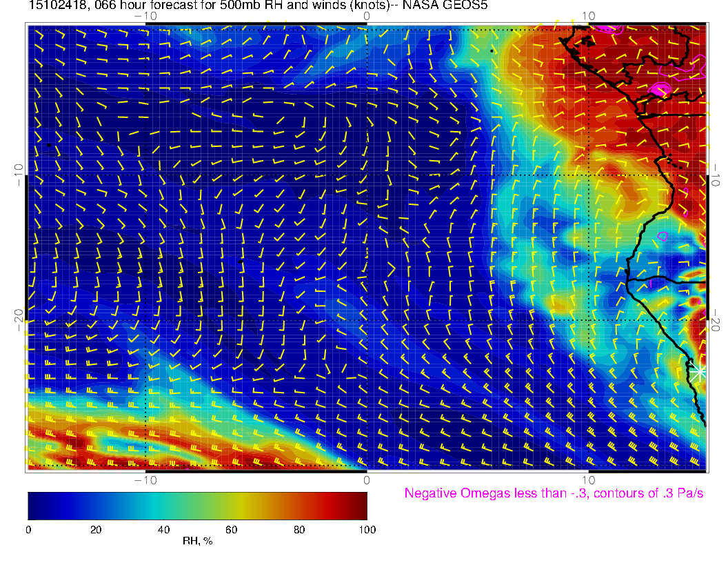
Task: Click the bottom axis label "10"
Action: click(588, 480)
